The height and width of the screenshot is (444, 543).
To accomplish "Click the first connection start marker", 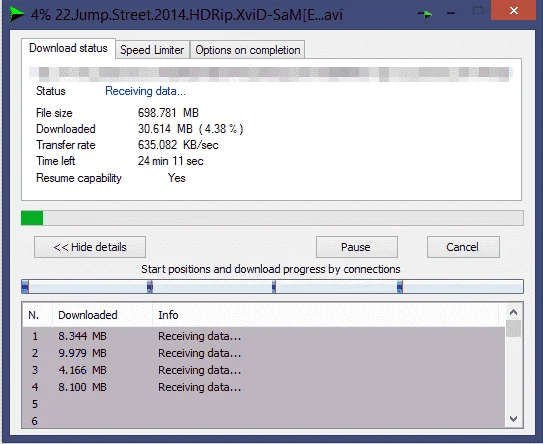I will click(x=25, y=287).
